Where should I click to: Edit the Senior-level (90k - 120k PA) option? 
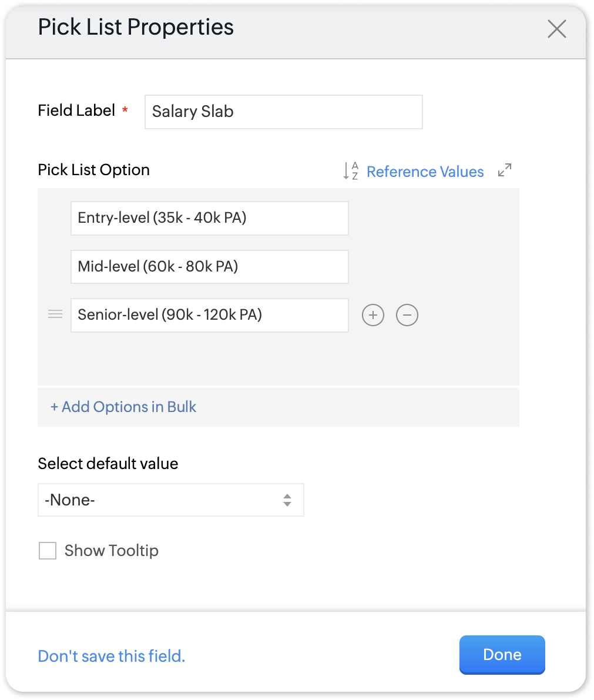(209, 315)
